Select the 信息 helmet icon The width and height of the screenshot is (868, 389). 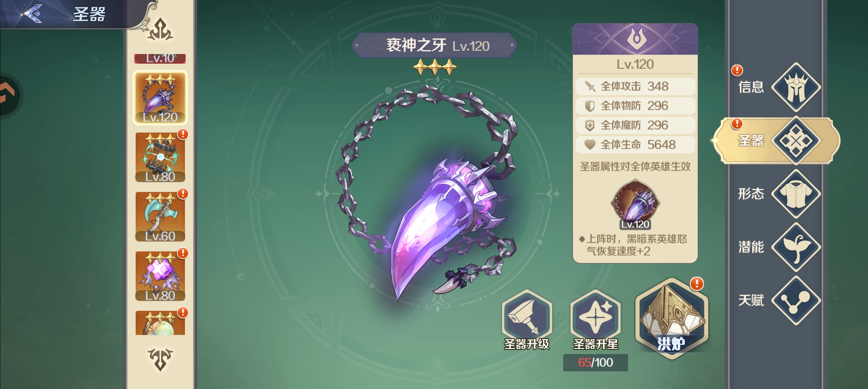pos(796,87)
